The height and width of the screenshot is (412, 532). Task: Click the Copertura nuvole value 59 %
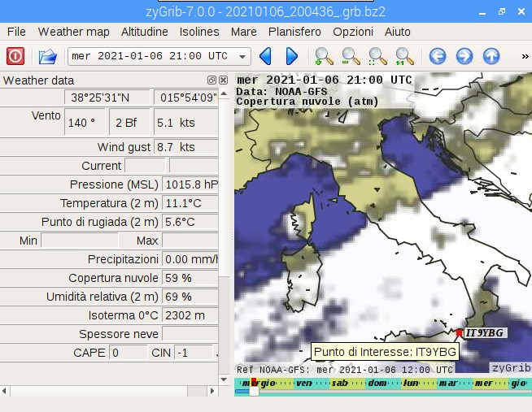[190, 278]
